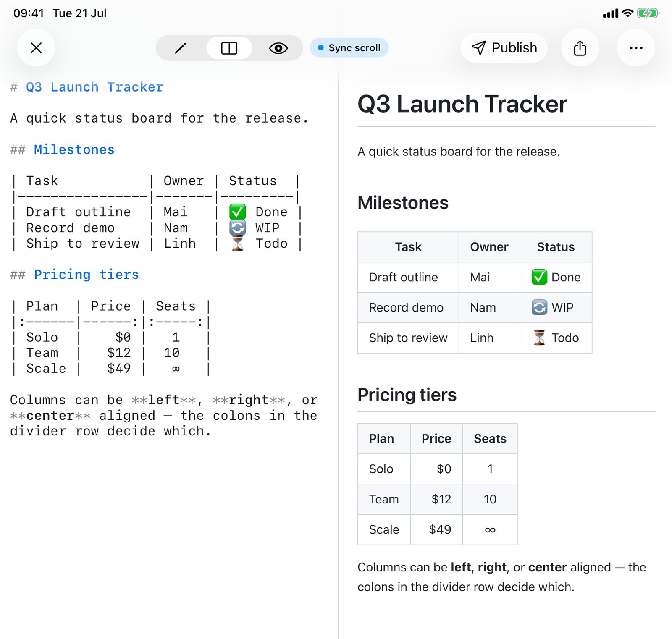672x639 pixels.
Task: Click the 'Price' column header in preview
Action: pyautogui.click(x=436, y=439)
